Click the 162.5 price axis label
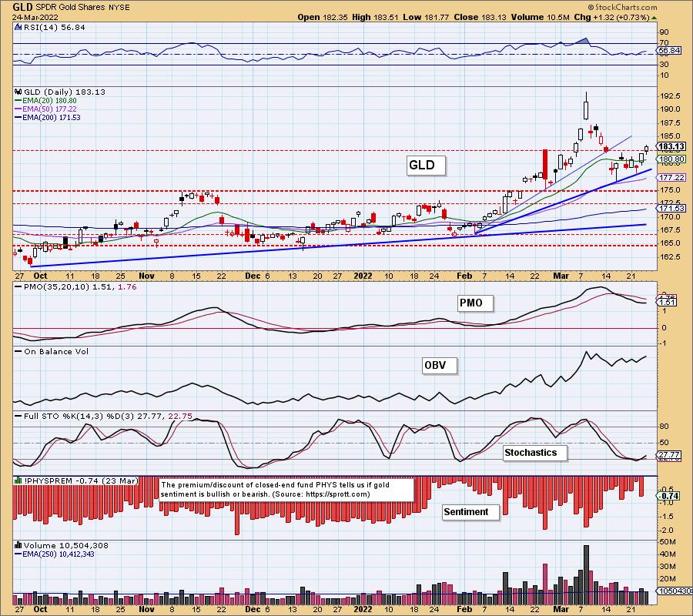693x616 pixels. click(x=671, y=256)
